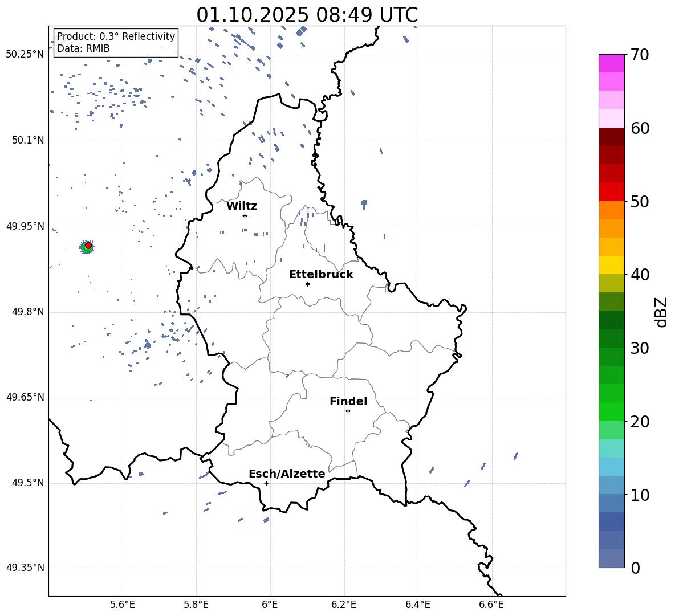The width and height of the screenshot is (675, 616).
Task: Pick the slate blue swatch at colorbar bottom
Action: (x=612, y=558)
